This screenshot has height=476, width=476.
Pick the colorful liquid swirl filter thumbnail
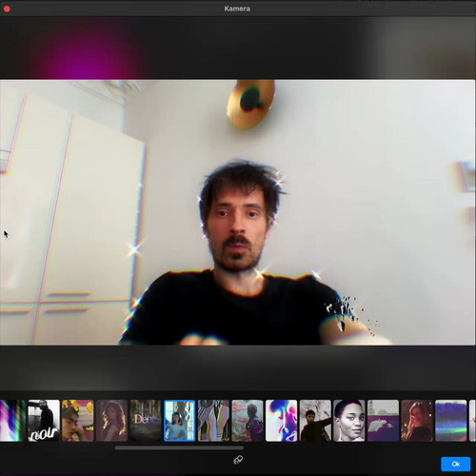point(282,421)
